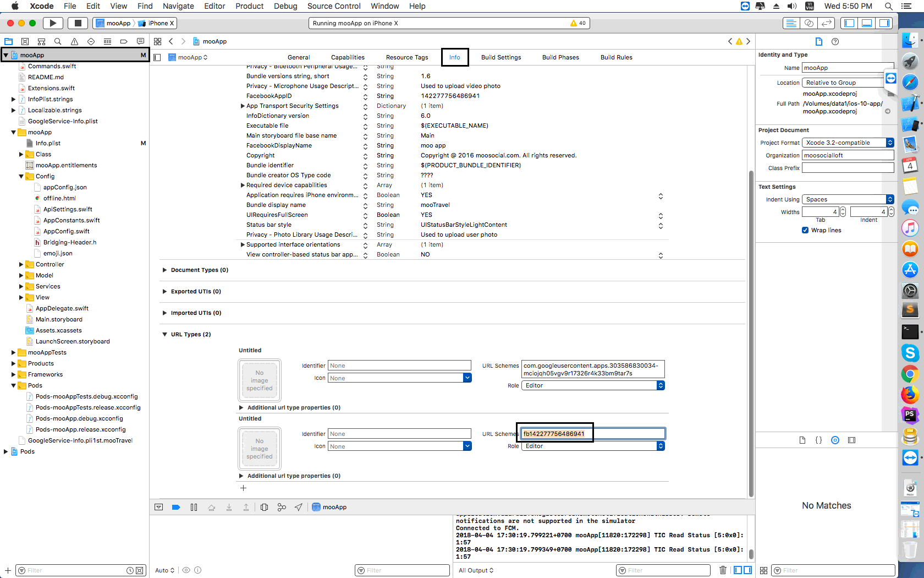Switch to the Assistant editor
This screenshot has height=578, width=924.
[809, 23]
